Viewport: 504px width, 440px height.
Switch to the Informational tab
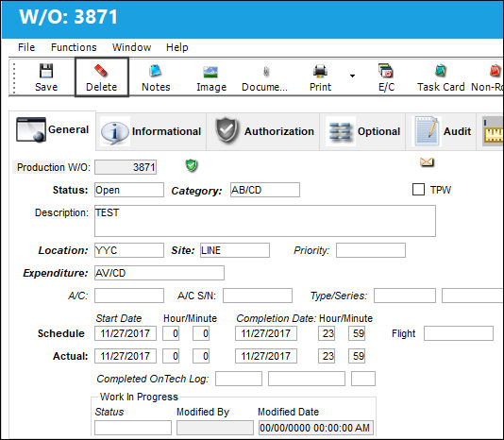[x=151, y=131]
